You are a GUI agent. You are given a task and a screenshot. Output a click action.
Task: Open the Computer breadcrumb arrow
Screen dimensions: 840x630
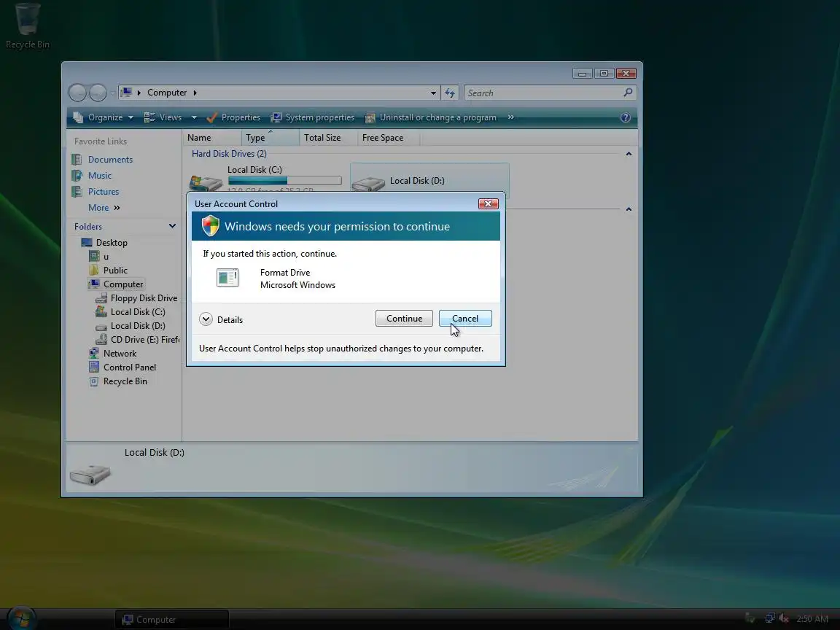coord(195,93)
